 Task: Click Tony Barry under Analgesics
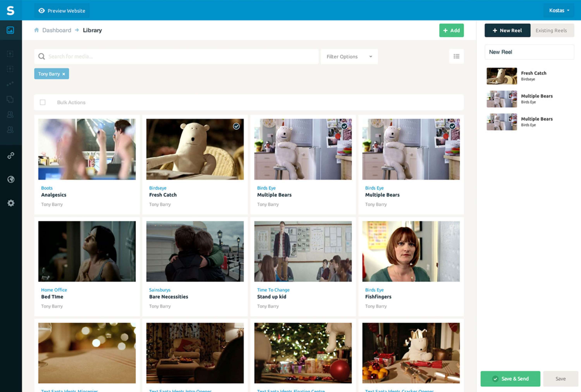click(52, 204)
